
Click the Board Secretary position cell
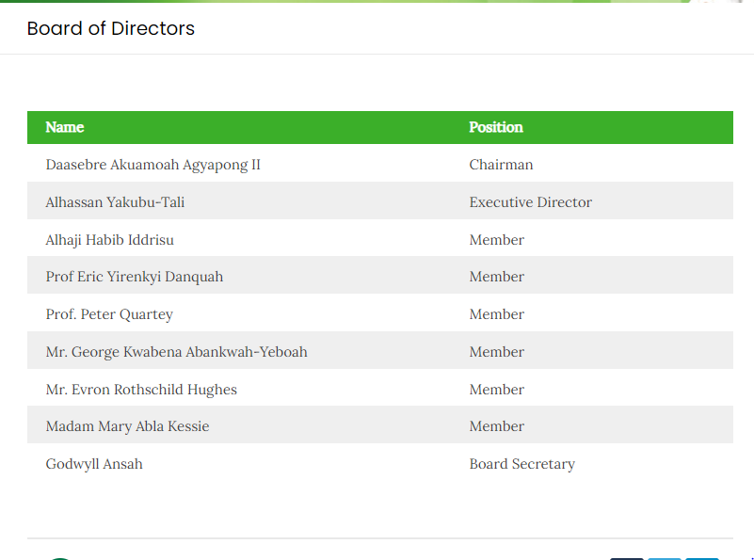click(521, 464)
